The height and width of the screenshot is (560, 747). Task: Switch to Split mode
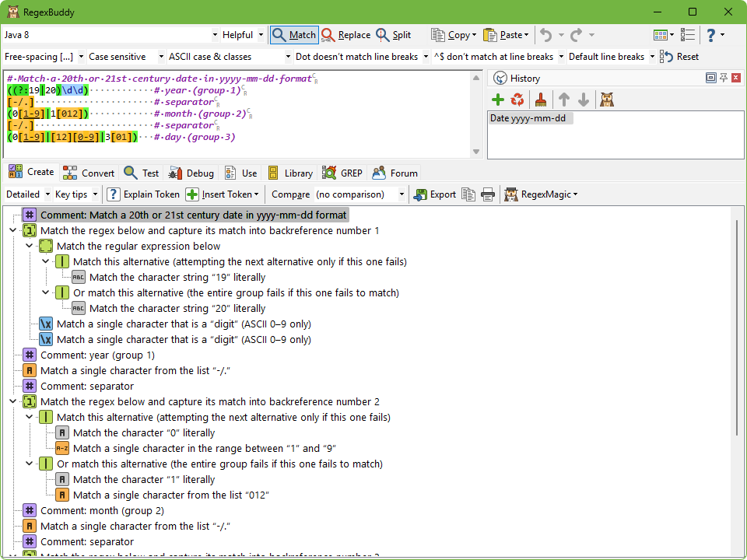[394, 35]
